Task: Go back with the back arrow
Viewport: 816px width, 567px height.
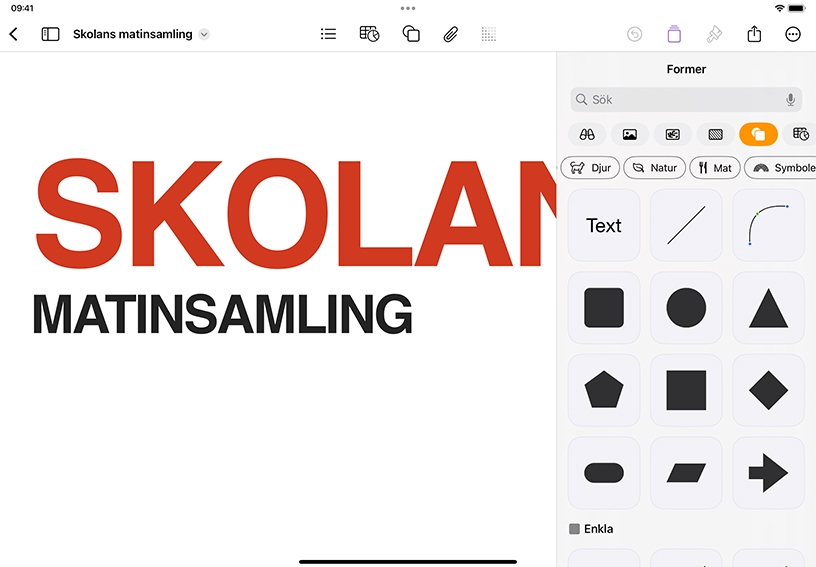Action: coord(14,34)
